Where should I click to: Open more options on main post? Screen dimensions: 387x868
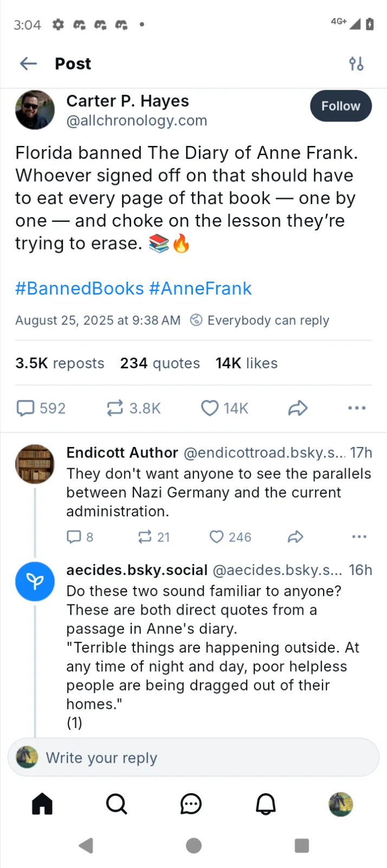357,408
